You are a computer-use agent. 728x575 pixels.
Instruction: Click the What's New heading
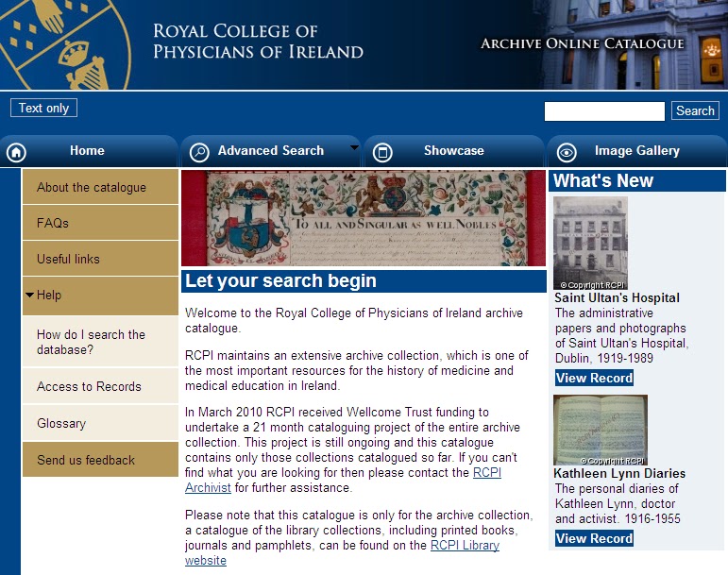(x=603, y=180)
